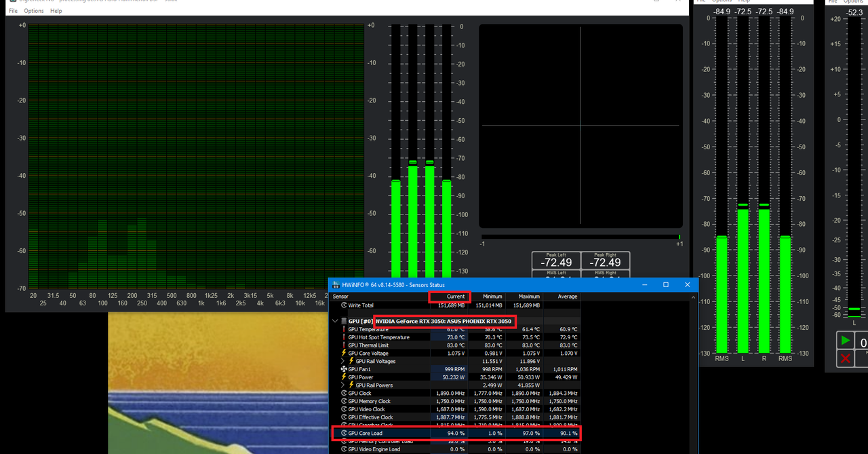The height and width of the screenshot is (454, 868).
Task: Click GPU Hot Spot Temperature value 73.0 °C
Action: [x=456, y=337]
